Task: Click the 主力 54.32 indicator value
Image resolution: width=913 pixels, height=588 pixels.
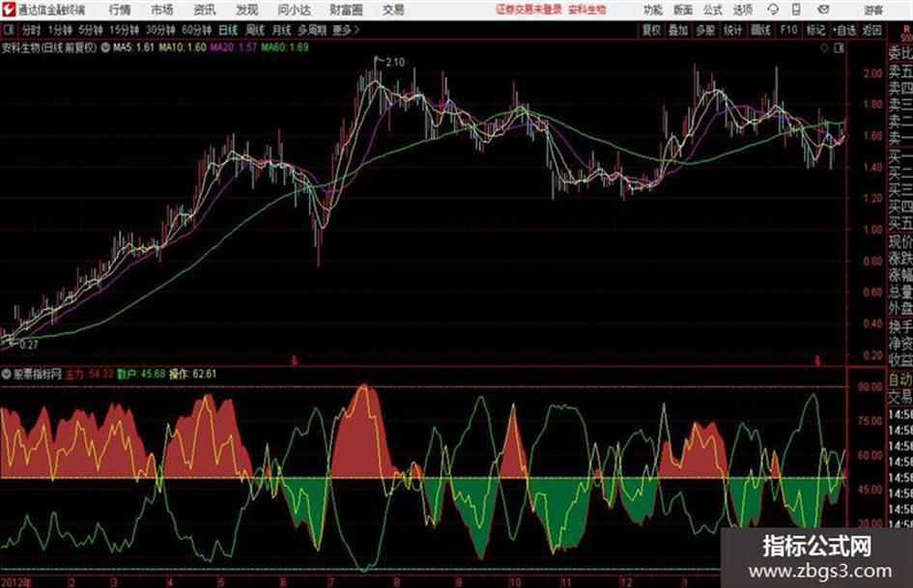Action: pos(89,374)
